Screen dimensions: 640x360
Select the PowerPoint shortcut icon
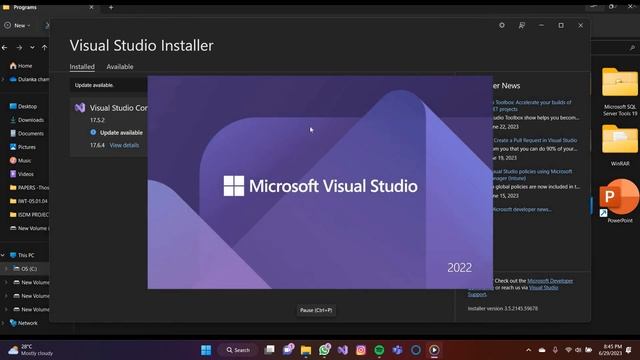[x=620, y=201]
